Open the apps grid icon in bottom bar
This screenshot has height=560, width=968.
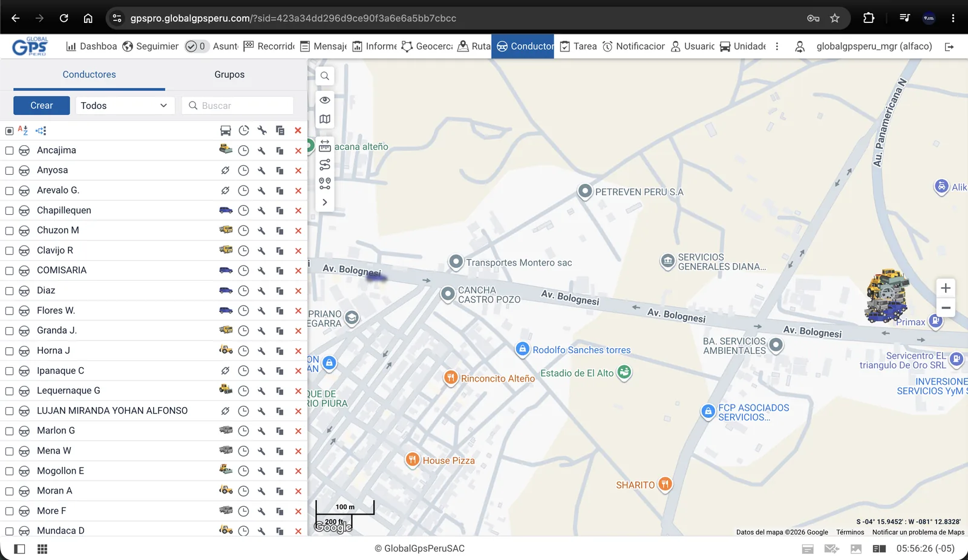[42, 549]
